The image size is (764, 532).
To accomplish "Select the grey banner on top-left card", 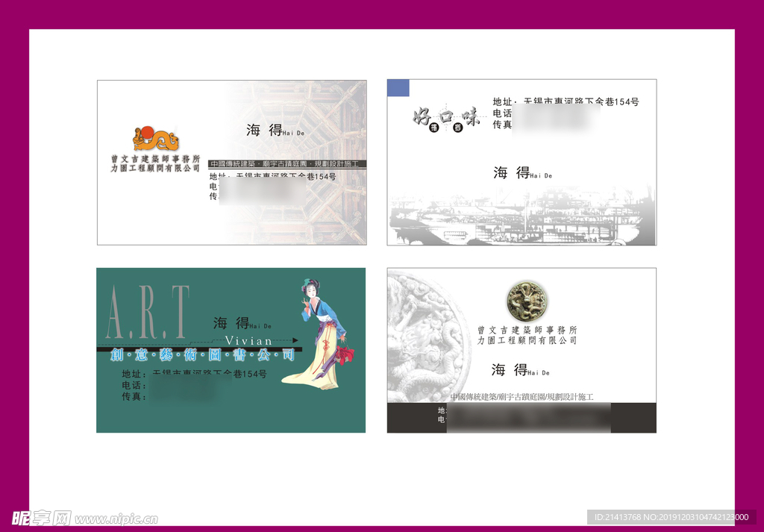I will tap(286, 164).
